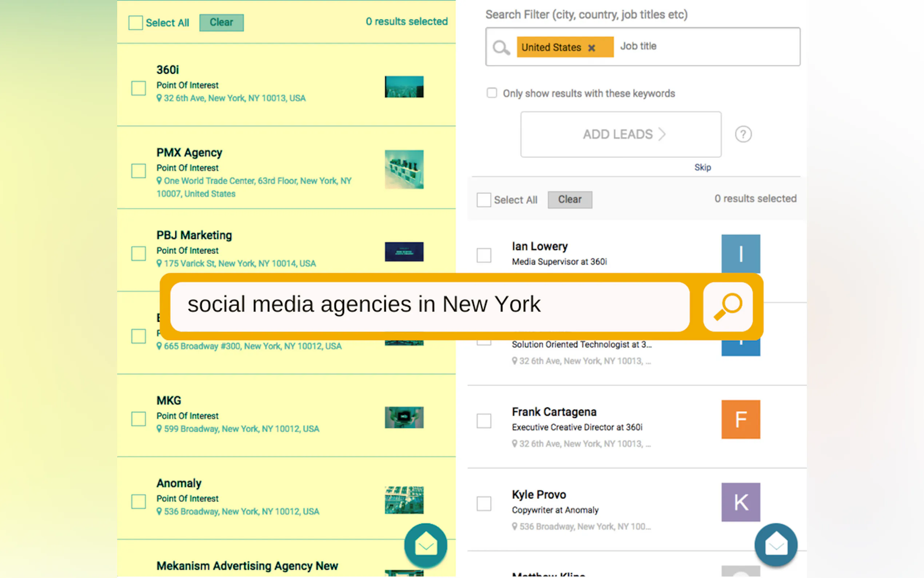Open the MKG thumbnail image
This screenshot has width=924, height=578.
coord(404,417)
